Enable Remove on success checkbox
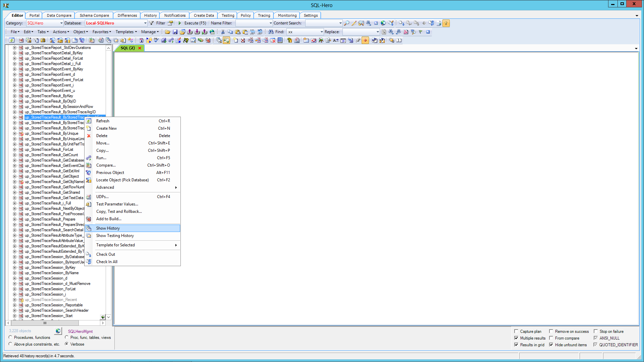The width and height of the screenshot is (644, 362). click(551, 331)
